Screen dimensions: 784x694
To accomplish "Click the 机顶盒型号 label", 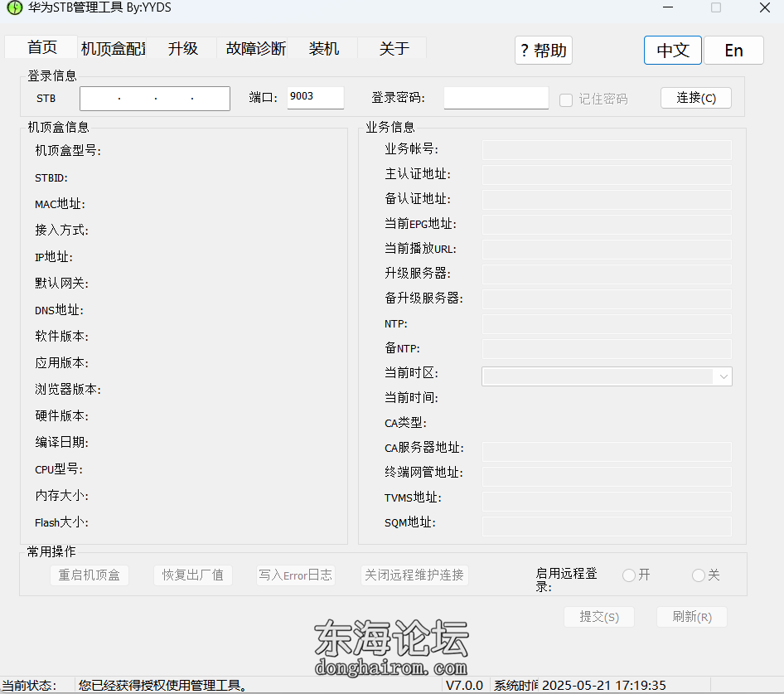I will pos(68,151).
